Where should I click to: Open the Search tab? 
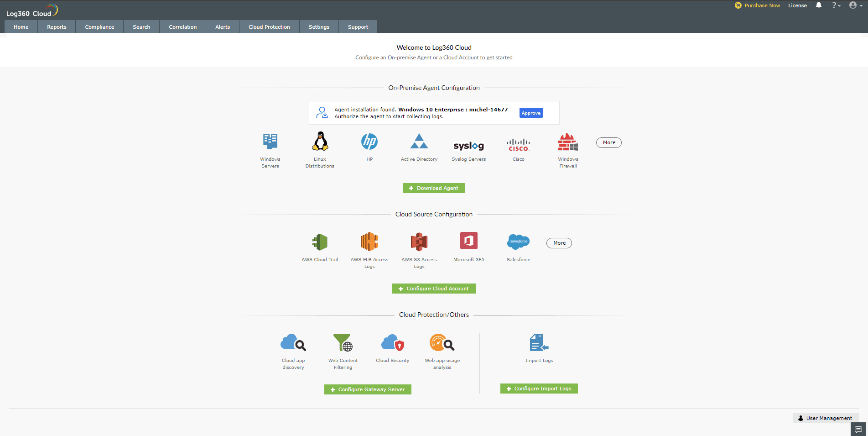[141, 27]
